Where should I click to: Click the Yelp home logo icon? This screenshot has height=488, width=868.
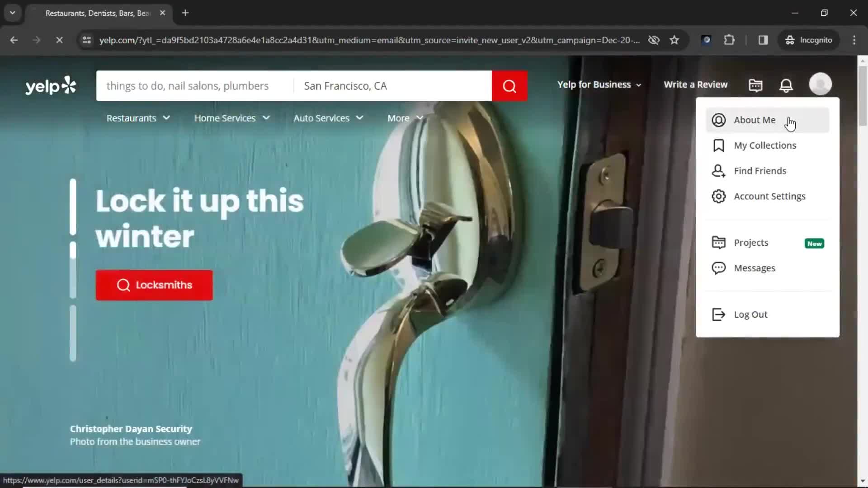[x=51, y=85]
